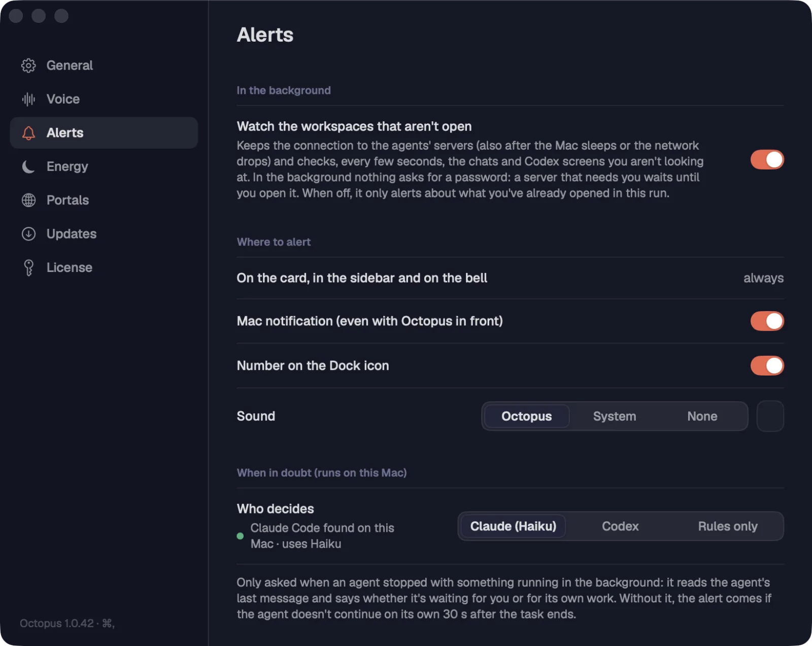Image resolution: width=812 pixels, height=646 pixels.
Task: Click the 'Alerts' page title
Action: pyautogui.click(x=265, y=35)
